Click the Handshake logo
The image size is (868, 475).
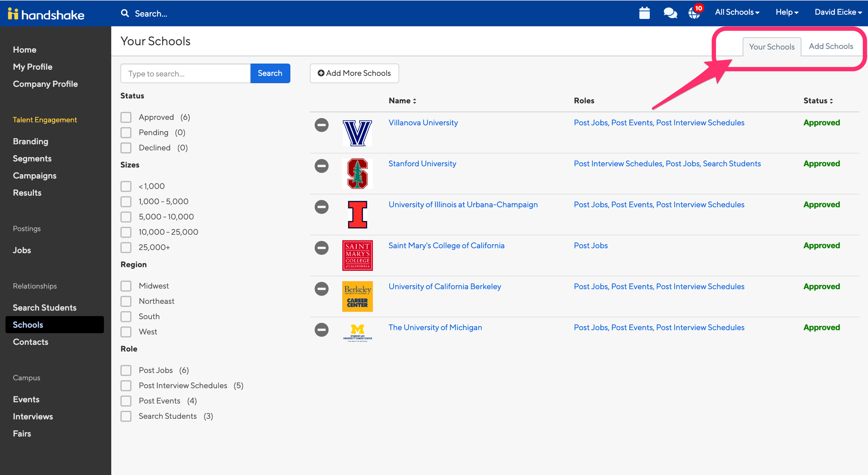click(x=46, y=14)
